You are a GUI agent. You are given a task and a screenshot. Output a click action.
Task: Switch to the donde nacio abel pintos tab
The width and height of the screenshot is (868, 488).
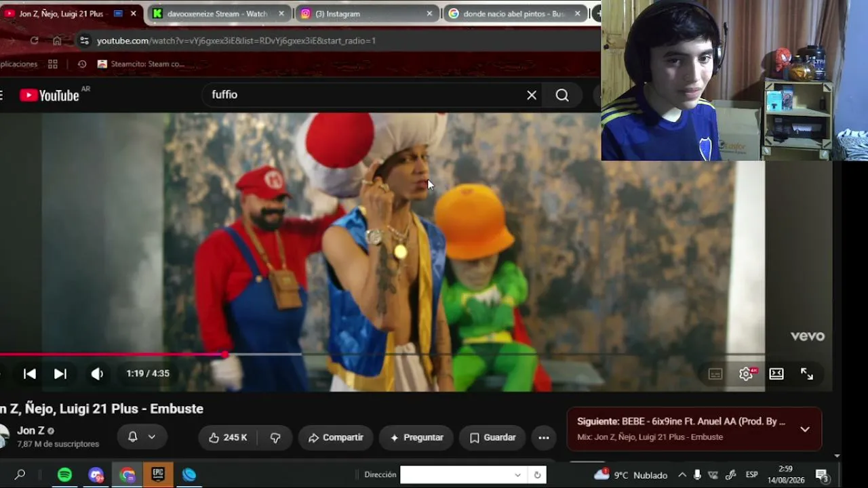click(515, 14)
